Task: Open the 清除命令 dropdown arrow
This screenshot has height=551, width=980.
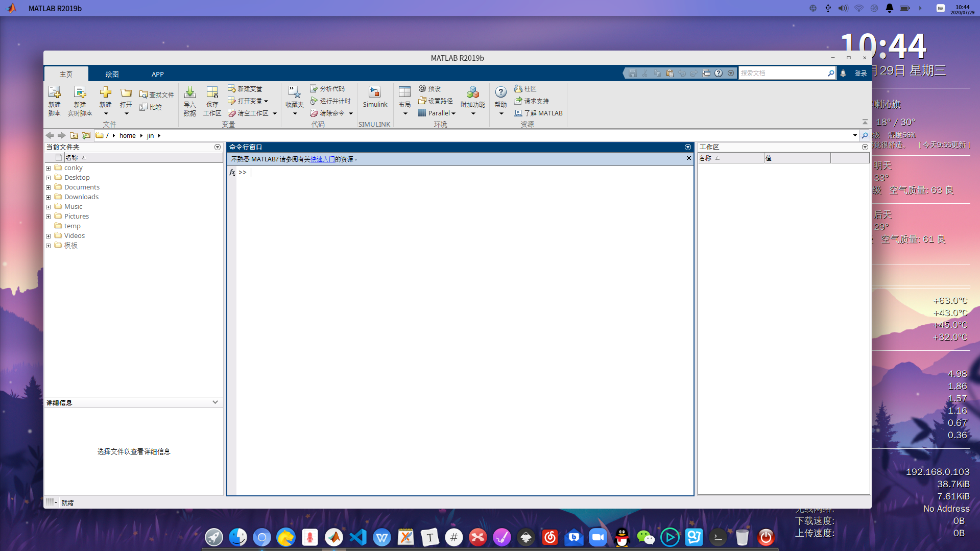Action: tap(351, 113)
